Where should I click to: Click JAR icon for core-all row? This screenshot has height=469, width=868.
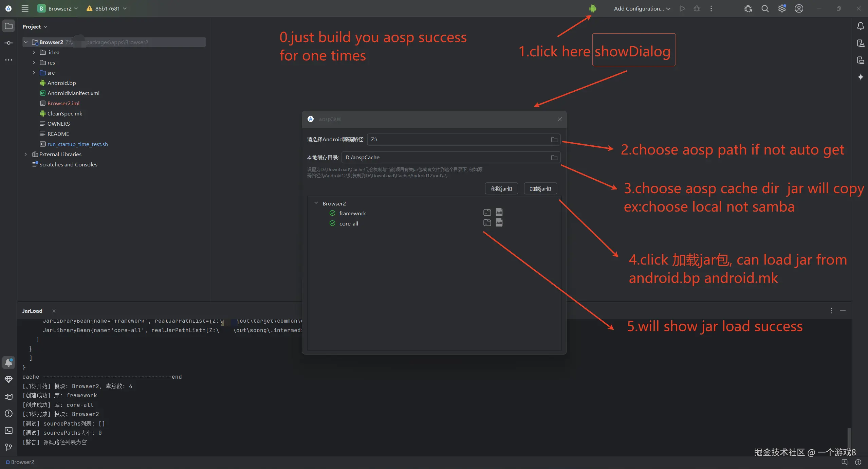tap(499, 222)
